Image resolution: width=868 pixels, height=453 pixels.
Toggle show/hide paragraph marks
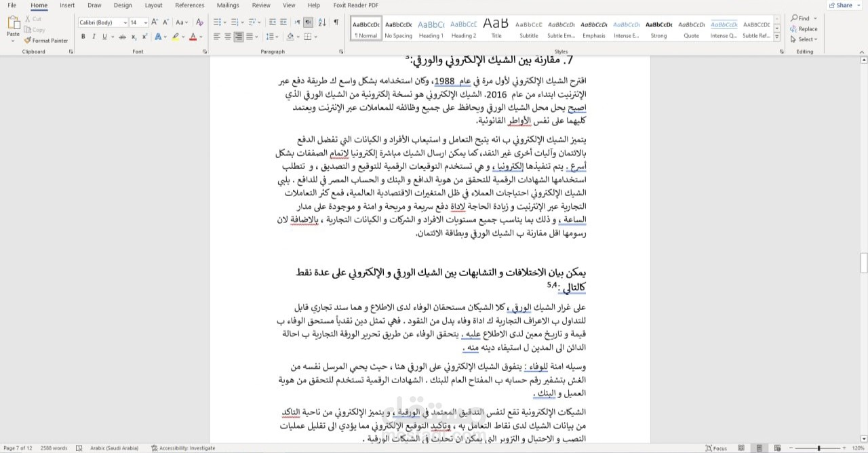pyautogui.click(x=336, y=22)
